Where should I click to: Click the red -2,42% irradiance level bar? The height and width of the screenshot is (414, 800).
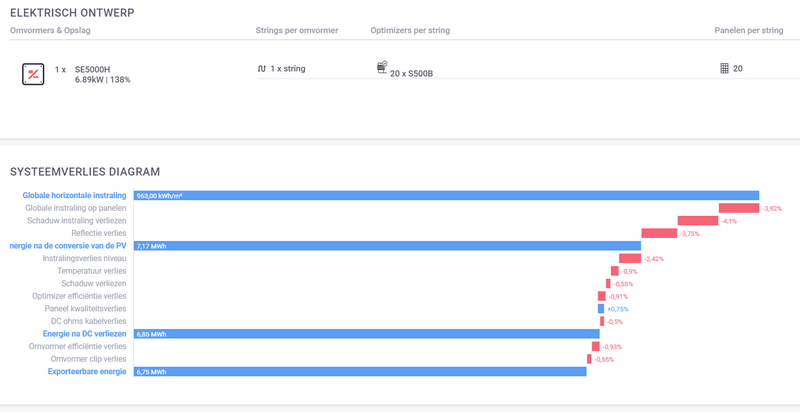[629, 258]
